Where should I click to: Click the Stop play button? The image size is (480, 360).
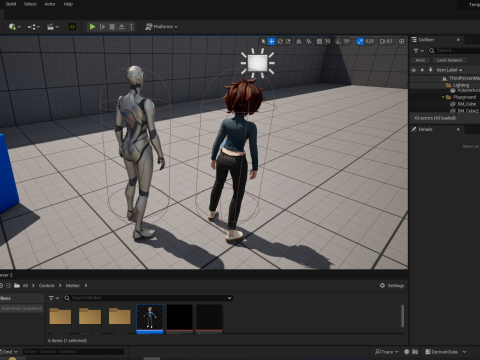[112, 27]
